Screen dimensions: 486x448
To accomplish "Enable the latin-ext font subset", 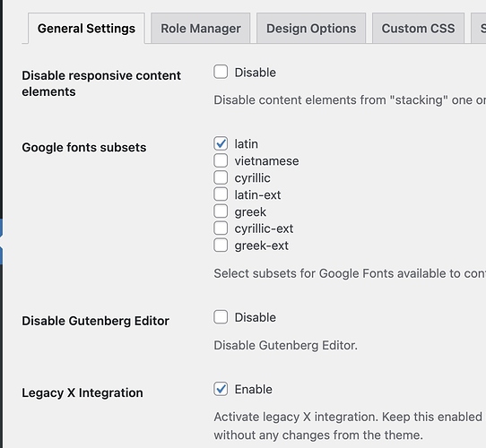I will pyautogui.click(x=221, y=194).
